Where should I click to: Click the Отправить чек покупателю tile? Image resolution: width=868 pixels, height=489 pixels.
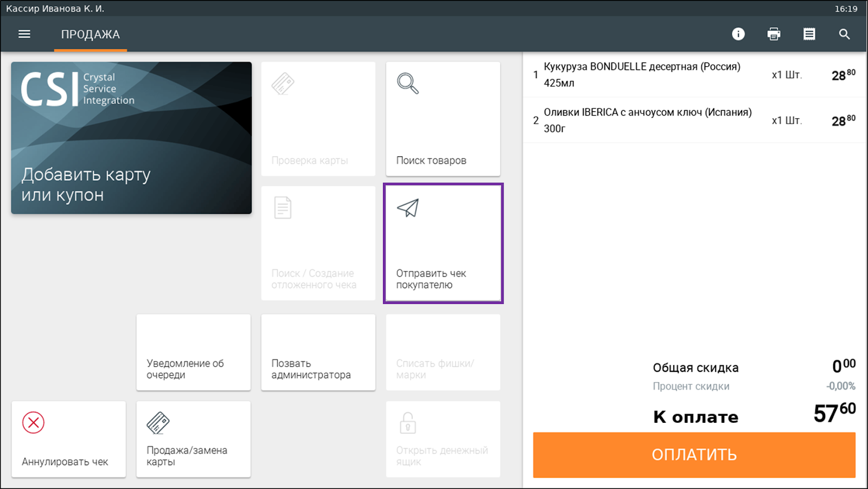tap(443, 243)
